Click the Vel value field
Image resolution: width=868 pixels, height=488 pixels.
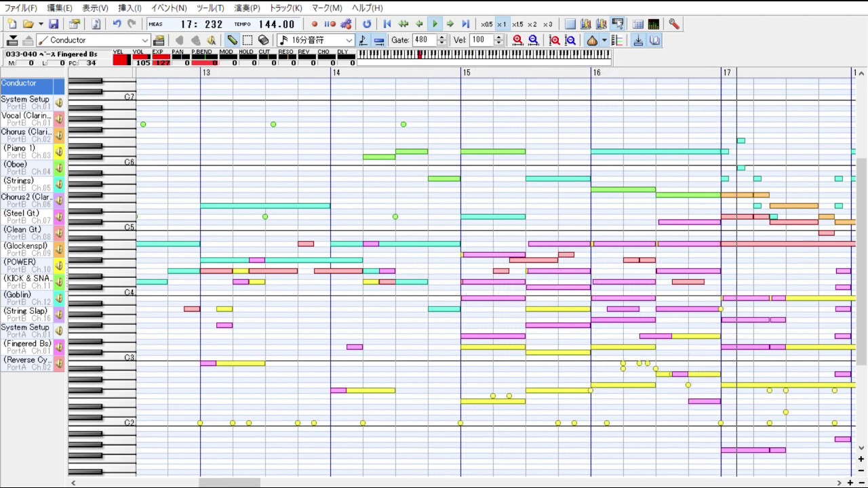[x=481, y=40]
